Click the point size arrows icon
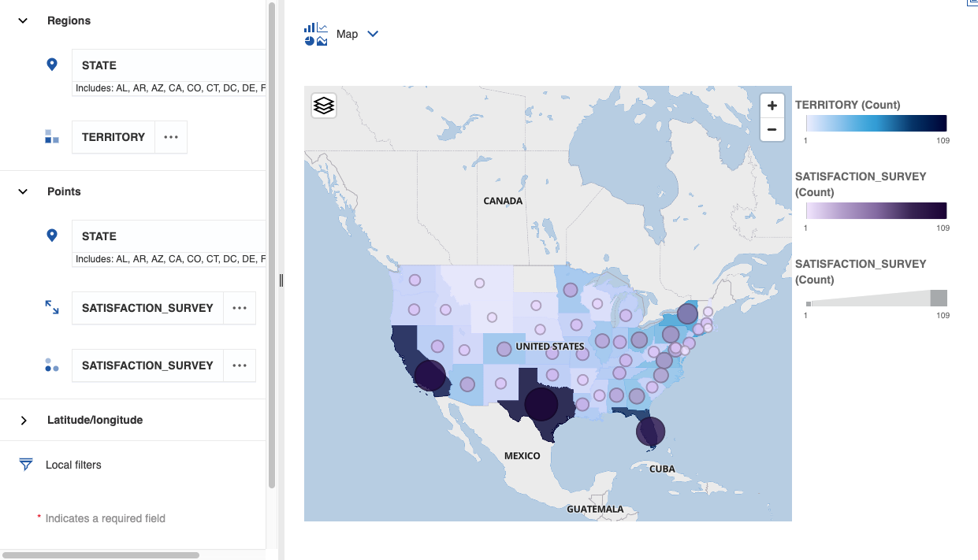The height and width of the screenshot is (560, 978). click(52, 307)
